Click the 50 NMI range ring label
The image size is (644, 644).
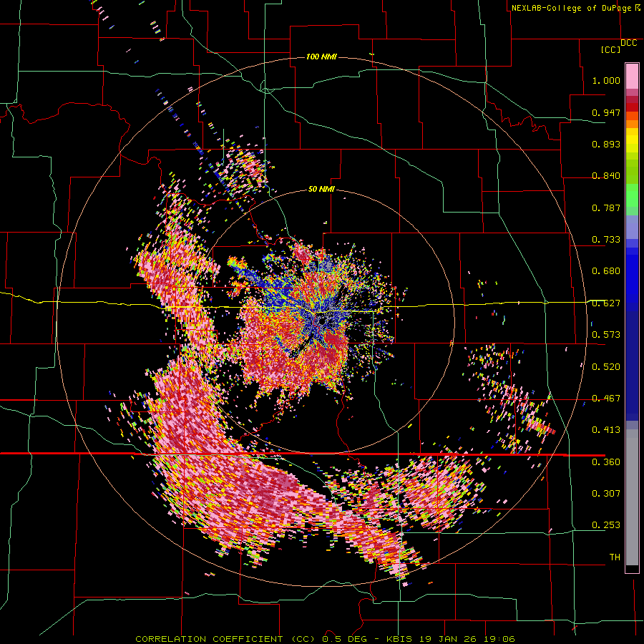321,190
